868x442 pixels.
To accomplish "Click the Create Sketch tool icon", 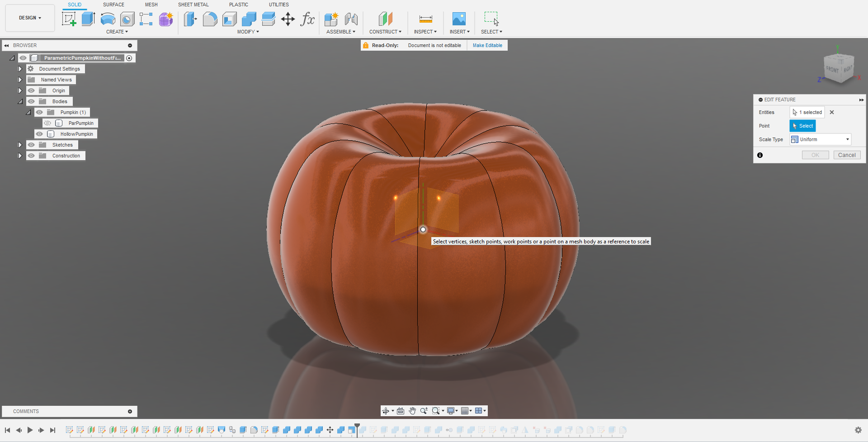I will 69,19.
